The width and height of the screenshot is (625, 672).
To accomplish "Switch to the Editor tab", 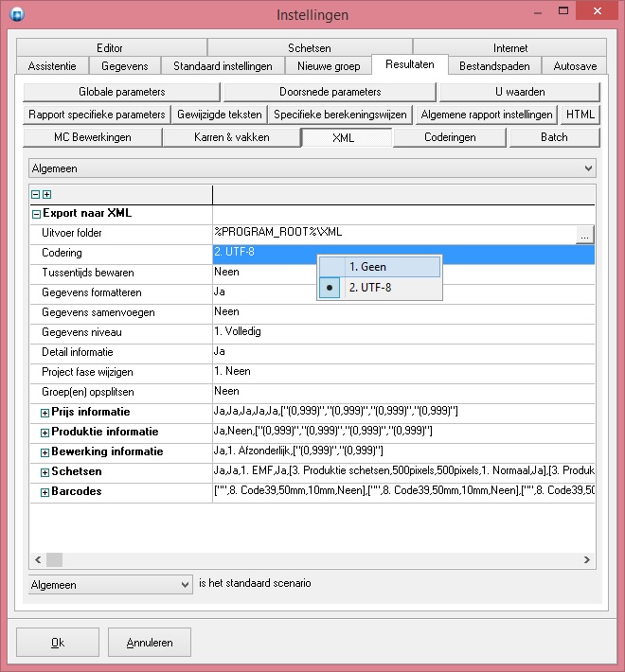I will click(110, 48).
